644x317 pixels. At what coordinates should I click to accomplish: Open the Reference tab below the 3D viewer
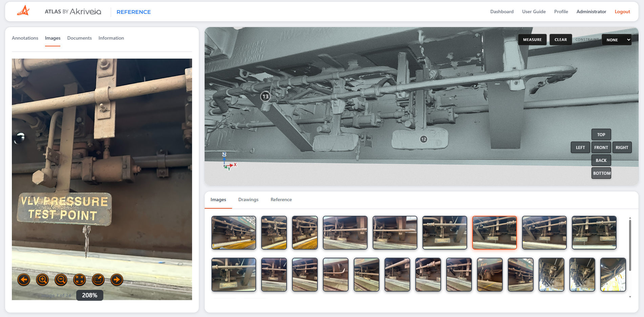tap(281, 199)
